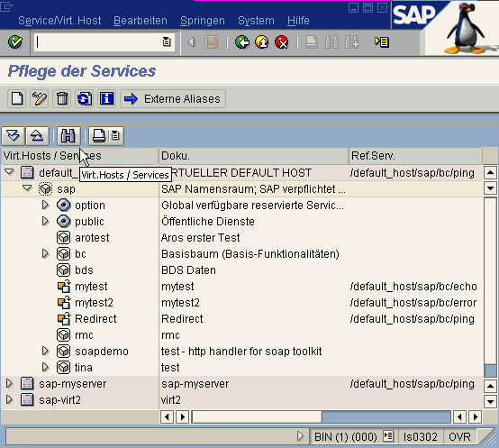The width and height of the screenshot is (499, 448).
Task: Click the greyed-out left arrow beside command field
Action: (191, 42)
